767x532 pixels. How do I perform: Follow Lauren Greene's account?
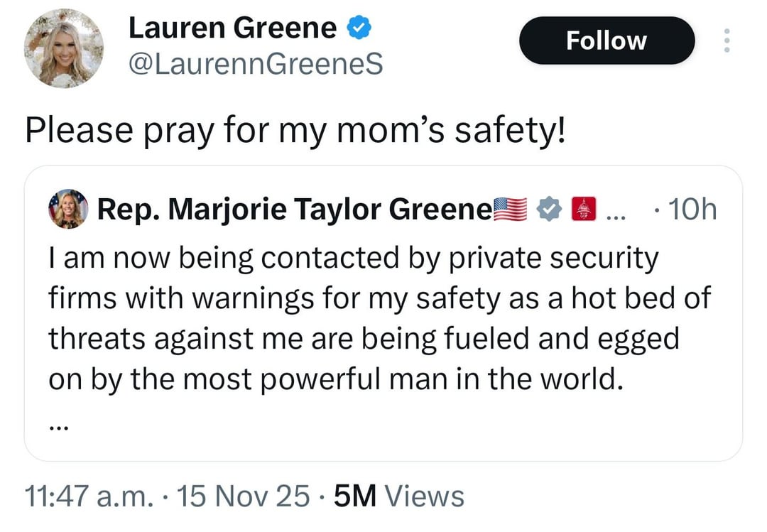click(x=606, y=40)
